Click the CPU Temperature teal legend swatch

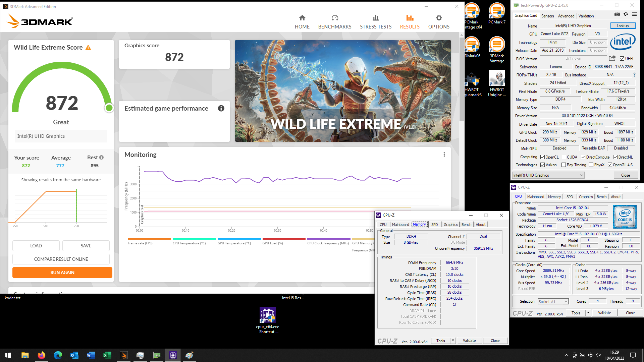194,239
